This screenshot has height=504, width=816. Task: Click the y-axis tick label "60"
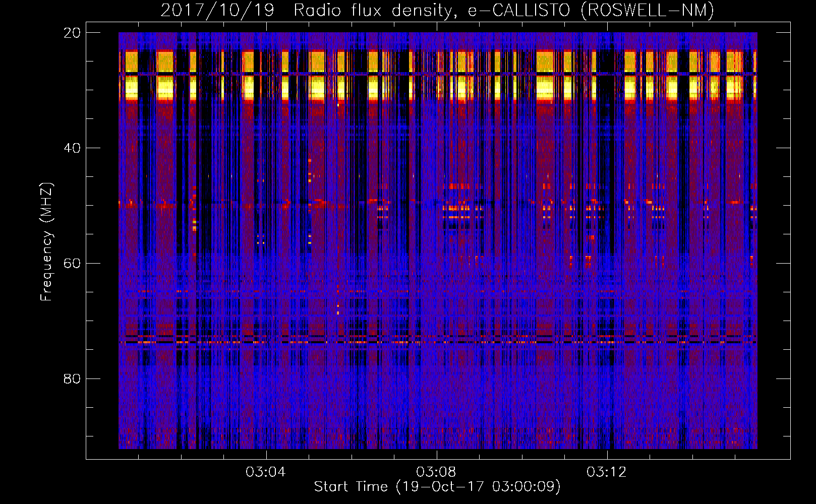pyautogui.click(x=72, y=264)
